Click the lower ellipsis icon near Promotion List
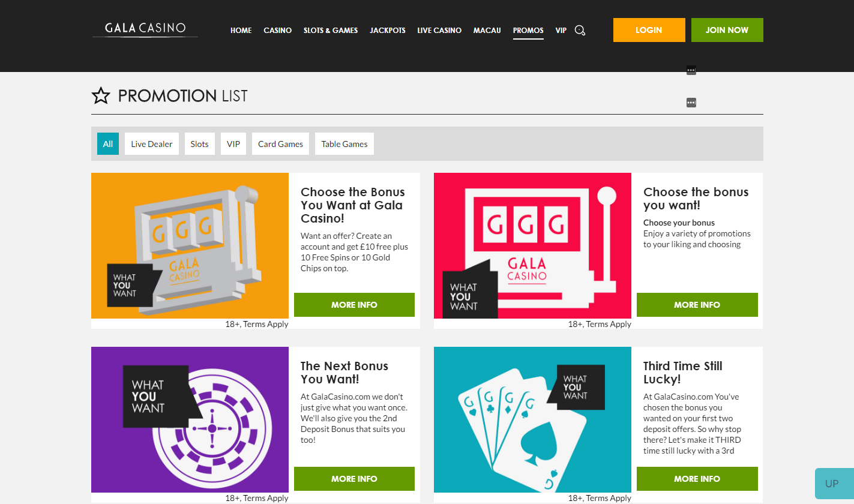The image size is (854, 504). click(x=691, y=103)
